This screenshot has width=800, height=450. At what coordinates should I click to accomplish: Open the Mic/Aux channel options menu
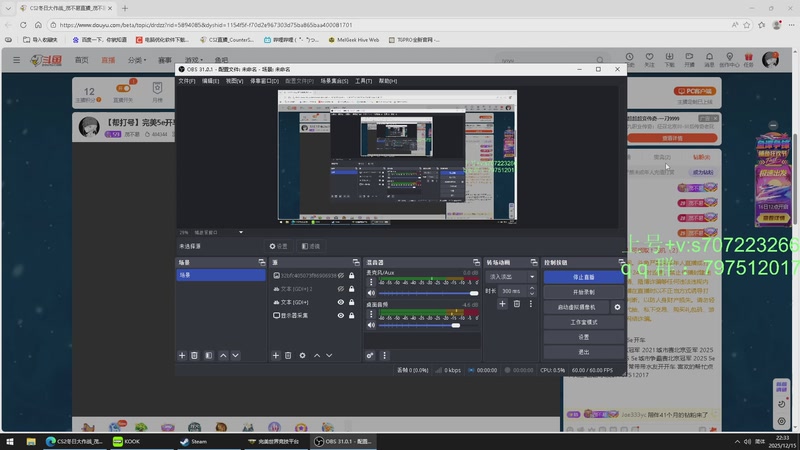pyautogui.click(x=371, y=282)
